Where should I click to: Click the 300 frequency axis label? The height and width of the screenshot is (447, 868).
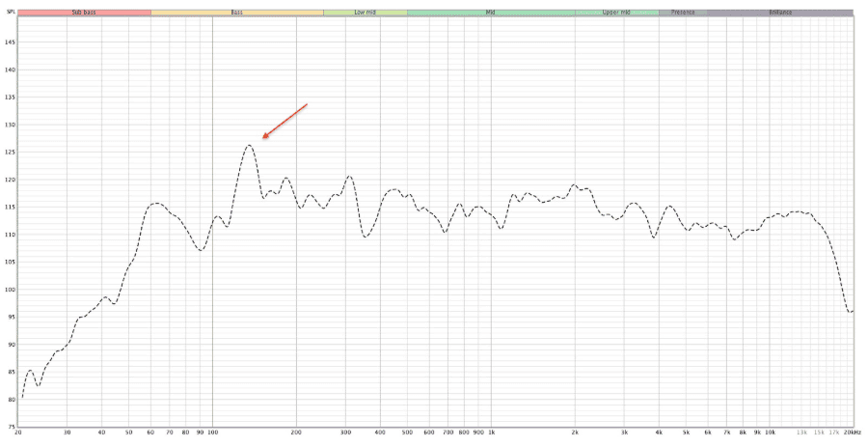[x=345, y=433]
